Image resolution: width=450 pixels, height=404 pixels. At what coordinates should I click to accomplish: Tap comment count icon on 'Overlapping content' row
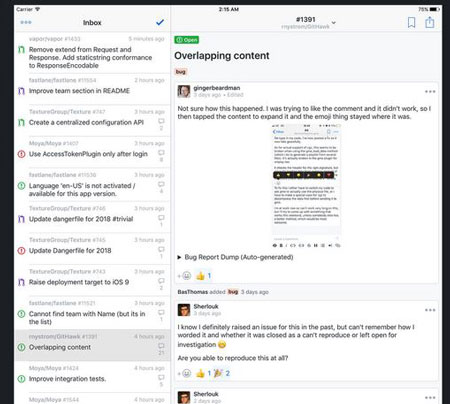click(x=161, y=346)
